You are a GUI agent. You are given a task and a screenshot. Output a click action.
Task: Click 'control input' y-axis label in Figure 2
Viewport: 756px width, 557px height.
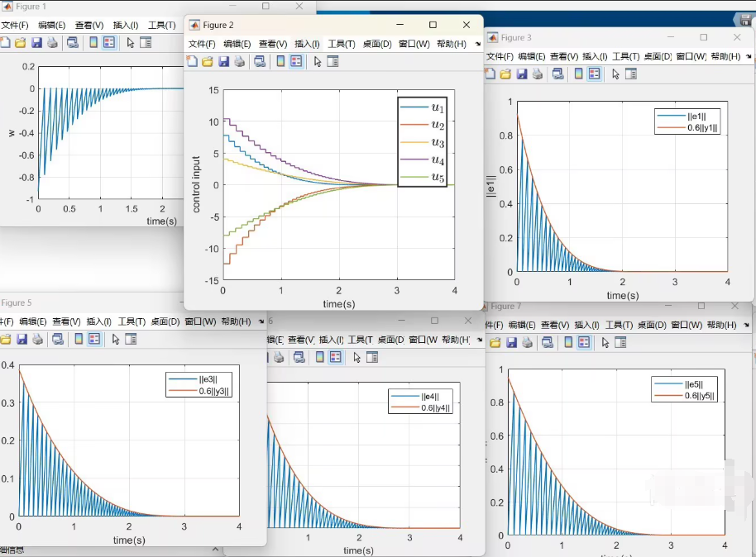pos(196,184)
